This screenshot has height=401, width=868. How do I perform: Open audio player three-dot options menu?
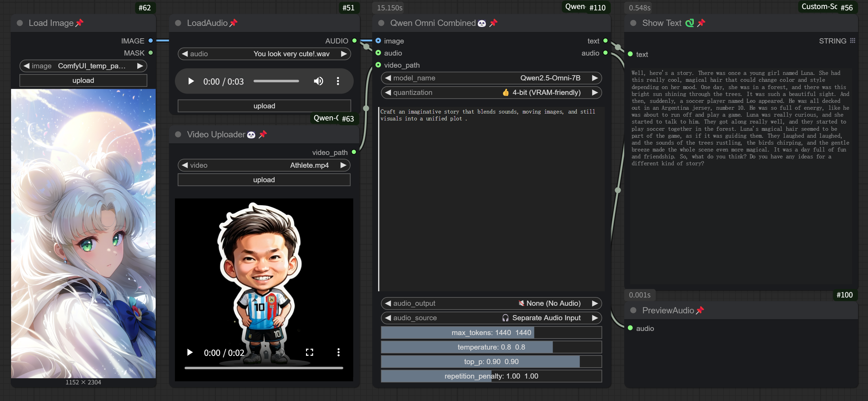(338, 81)
